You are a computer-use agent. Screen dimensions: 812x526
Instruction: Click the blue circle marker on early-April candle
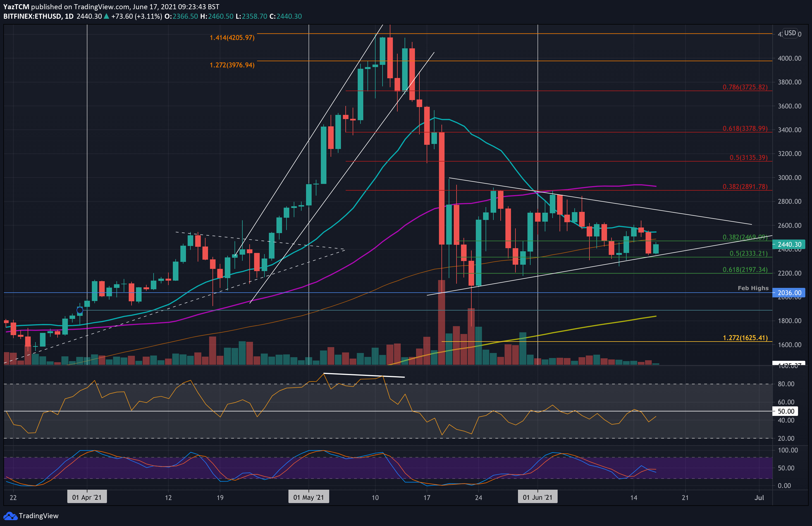tap(80, 310)
